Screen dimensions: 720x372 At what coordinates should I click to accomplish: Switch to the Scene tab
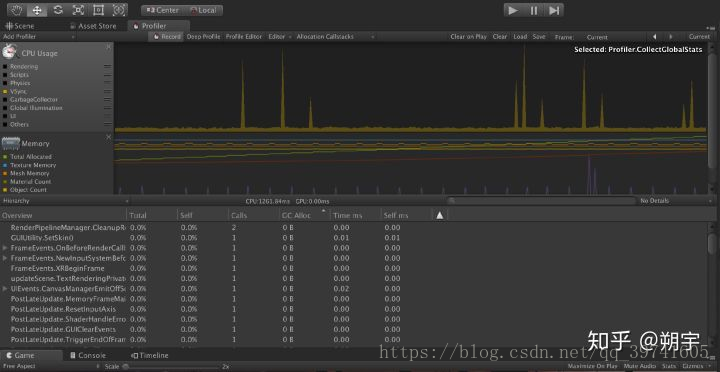[x=20, y=26]
